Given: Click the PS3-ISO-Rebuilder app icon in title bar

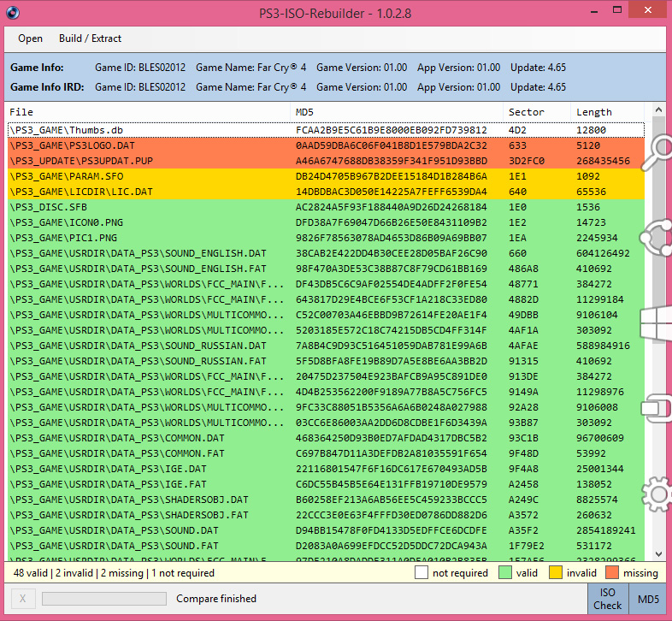Looking at the screenshot, I should coord(13,13).
